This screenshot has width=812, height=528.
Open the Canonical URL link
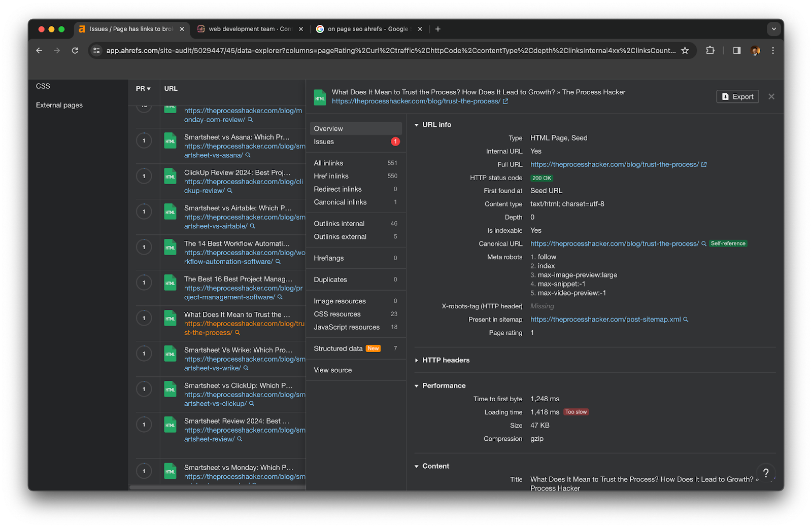[615, 244]
